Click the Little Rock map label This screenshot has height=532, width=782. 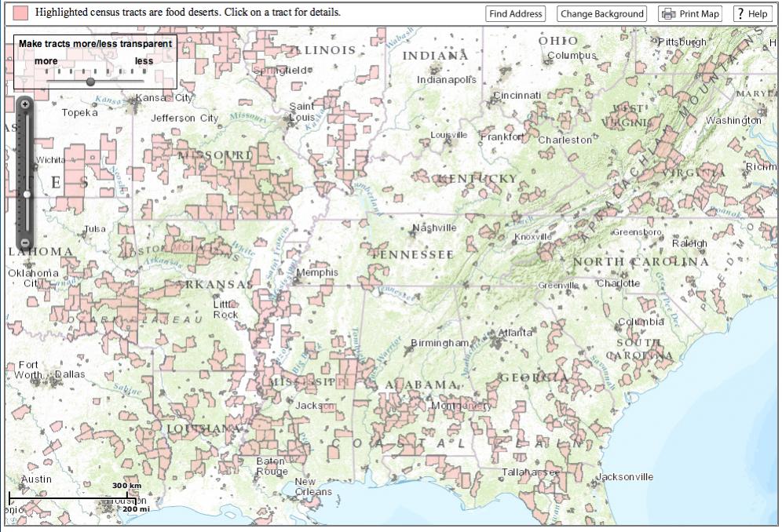pyautogui.click(x=225, y=309)
